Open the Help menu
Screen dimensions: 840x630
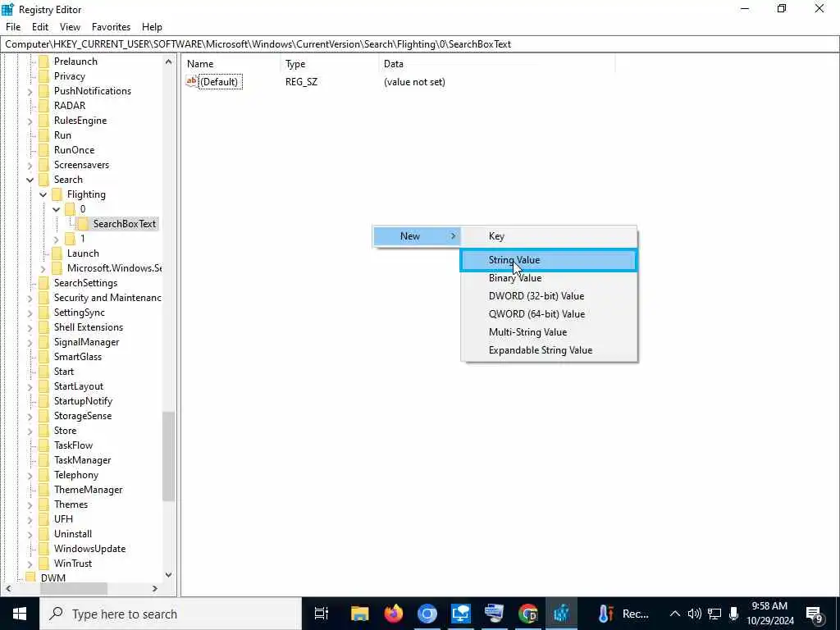tap(152, 27)
